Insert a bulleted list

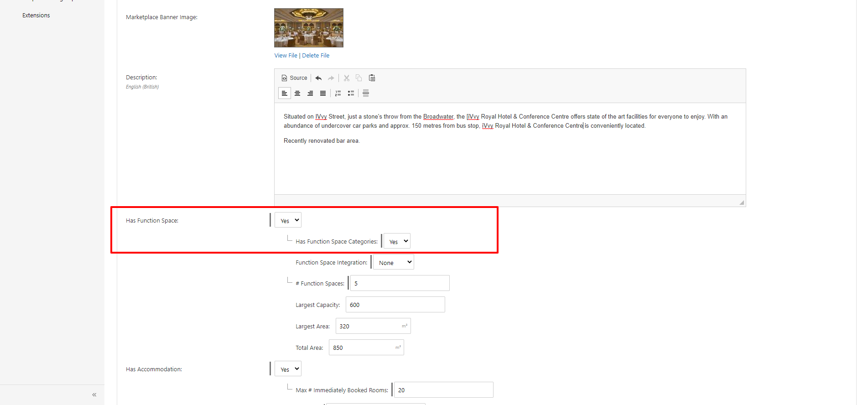(x=351, y=93)
